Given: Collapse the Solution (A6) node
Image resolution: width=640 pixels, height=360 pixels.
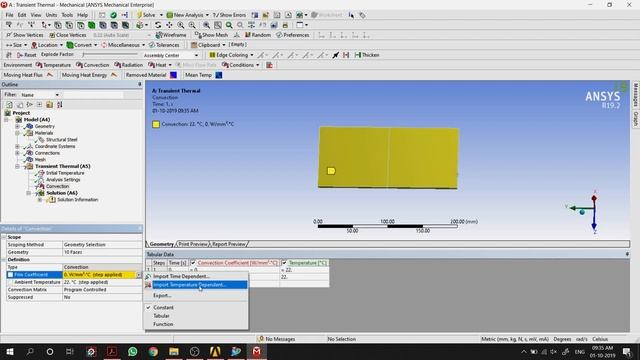Looking at the screenshot, I should point(28,193).
